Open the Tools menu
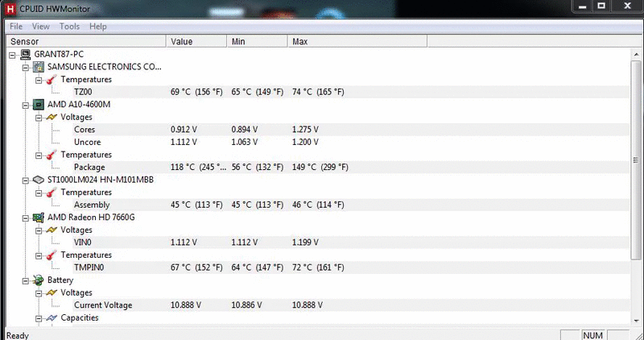Viewport: 644px width, 340px height. [x=69, y=27]
